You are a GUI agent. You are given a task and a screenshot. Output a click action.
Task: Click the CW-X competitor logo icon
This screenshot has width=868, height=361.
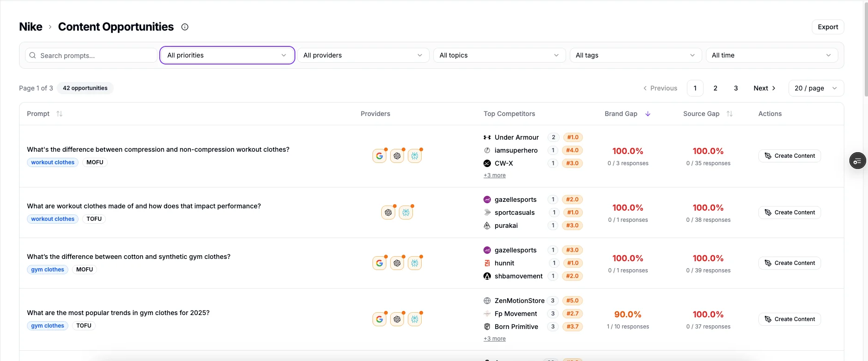(x=487, y=163)
